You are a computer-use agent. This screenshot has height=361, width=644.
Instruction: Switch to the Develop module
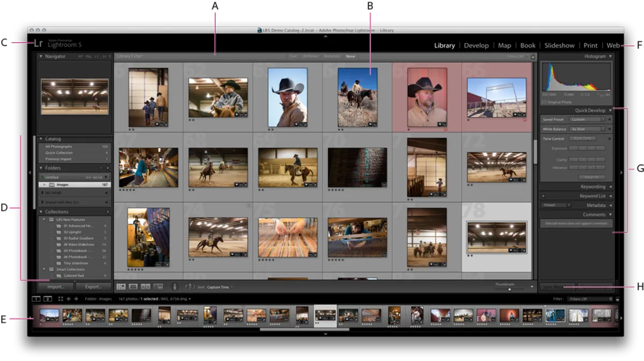click(x=477, y=46)
